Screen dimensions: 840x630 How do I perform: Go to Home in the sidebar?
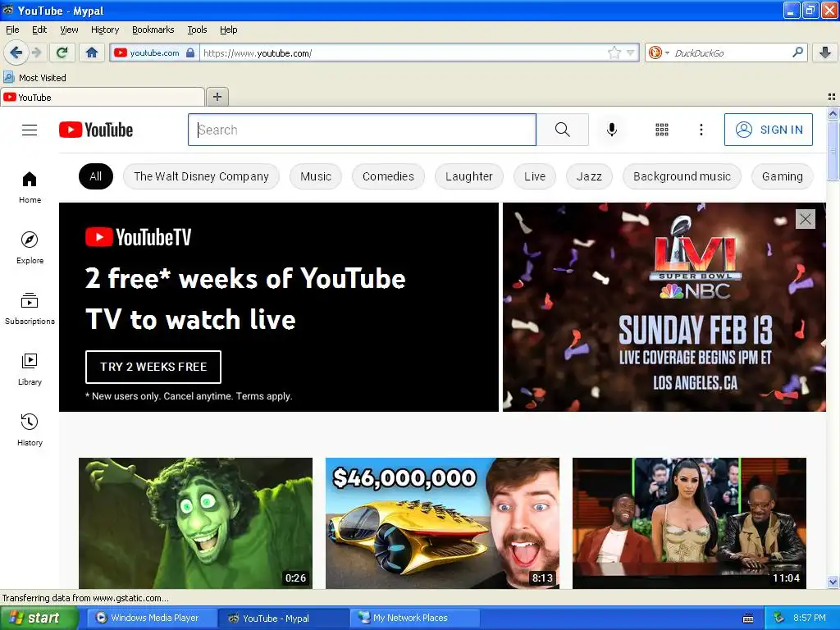(30, 187)
